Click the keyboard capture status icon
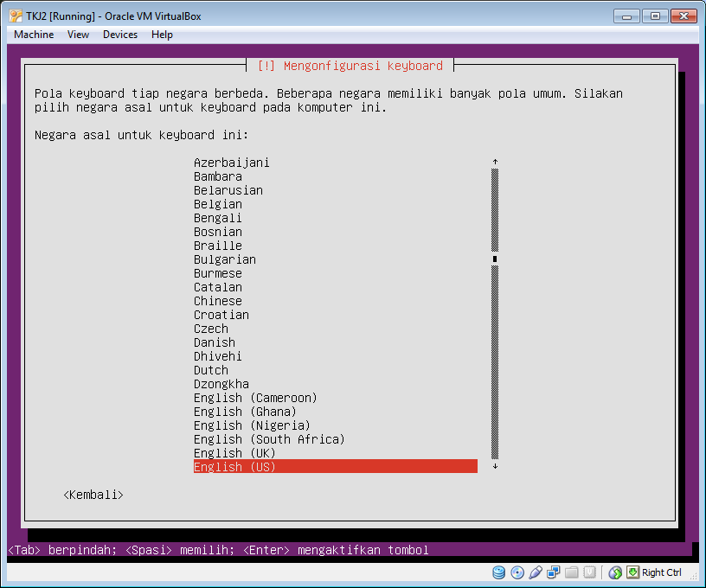Image resolution: width=706 pixels, height=588 pixels. click(x=634, y=572)
